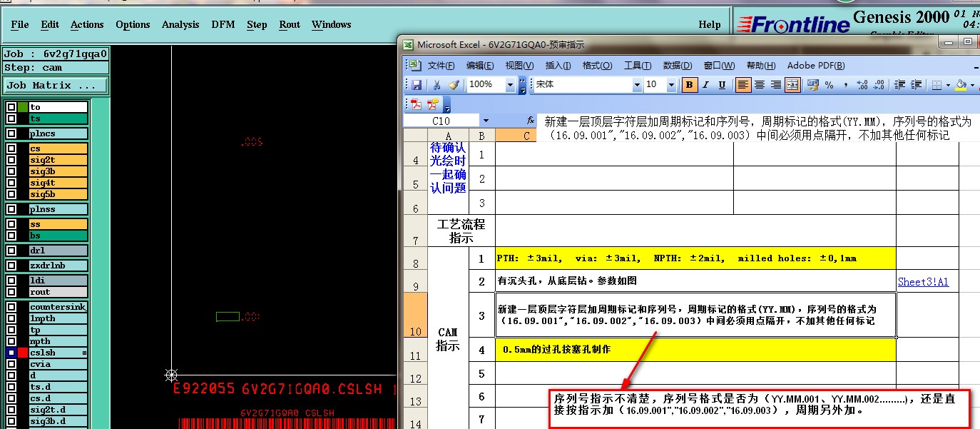The height and width of the screenshot is (429, 980).
Task: Apply percent style format
Action: 830,84
